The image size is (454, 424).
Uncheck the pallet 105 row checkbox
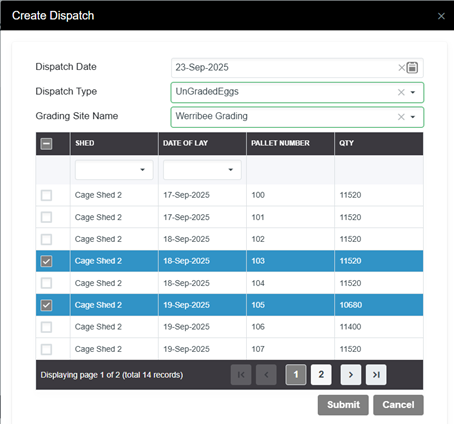click(46, 305)
